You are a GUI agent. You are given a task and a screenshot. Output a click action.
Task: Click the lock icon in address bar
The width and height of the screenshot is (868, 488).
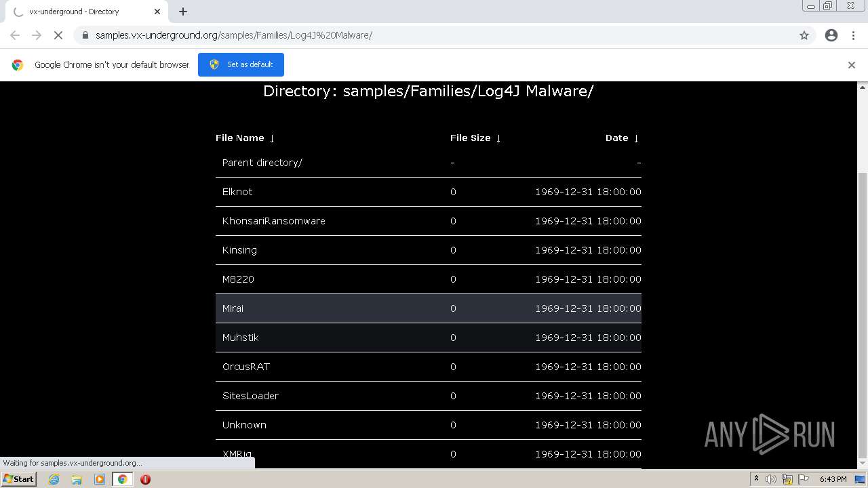(x=85, y=35)
